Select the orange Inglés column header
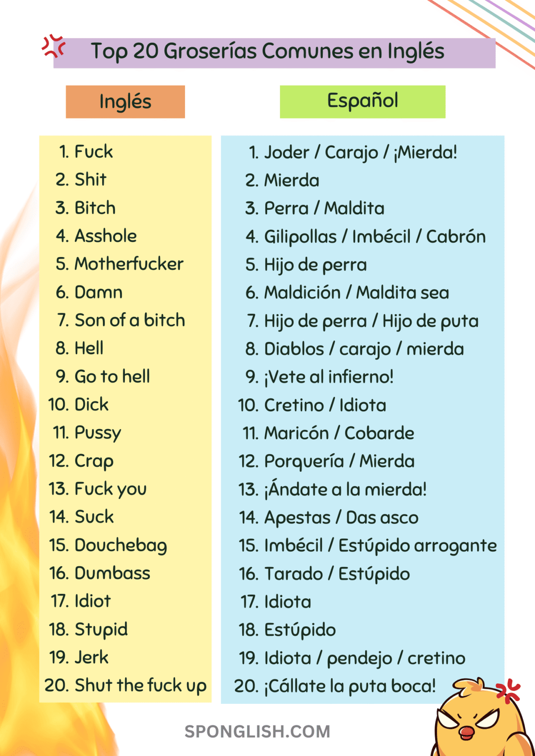Viewport: 535px width, 756px height. coord(125,102)
